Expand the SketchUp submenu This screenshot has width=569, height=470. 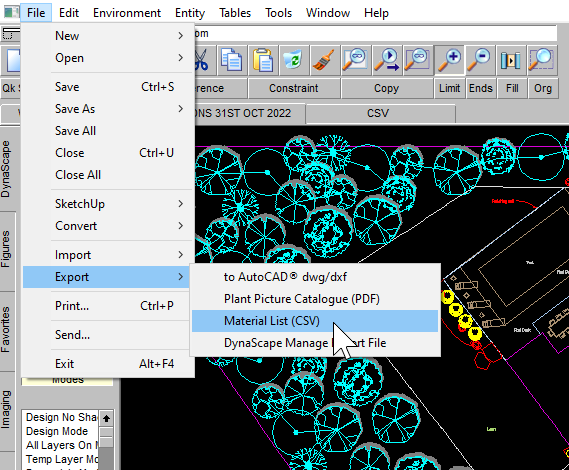point(108,204)
